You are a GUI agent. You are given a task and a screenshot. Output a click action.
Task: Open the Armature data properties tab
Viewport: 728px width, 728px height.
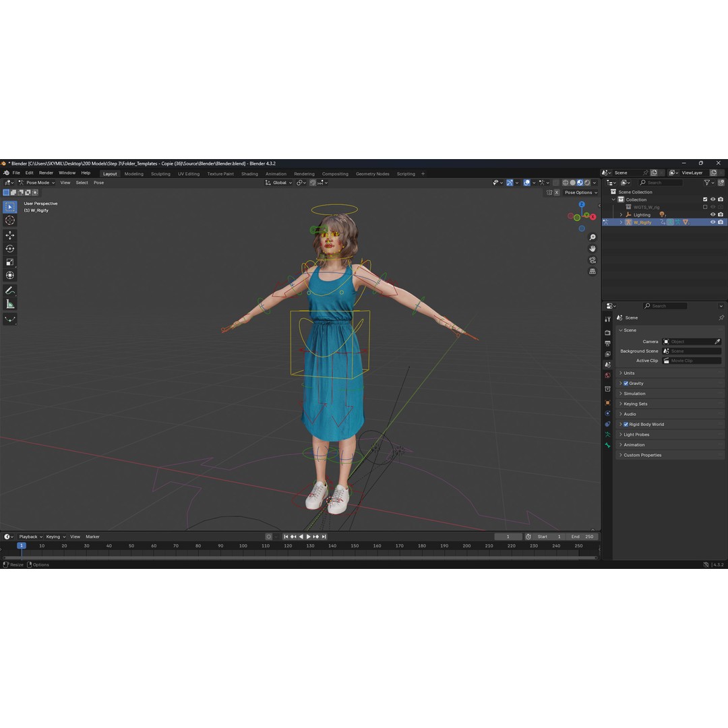[x=607, y=435]
